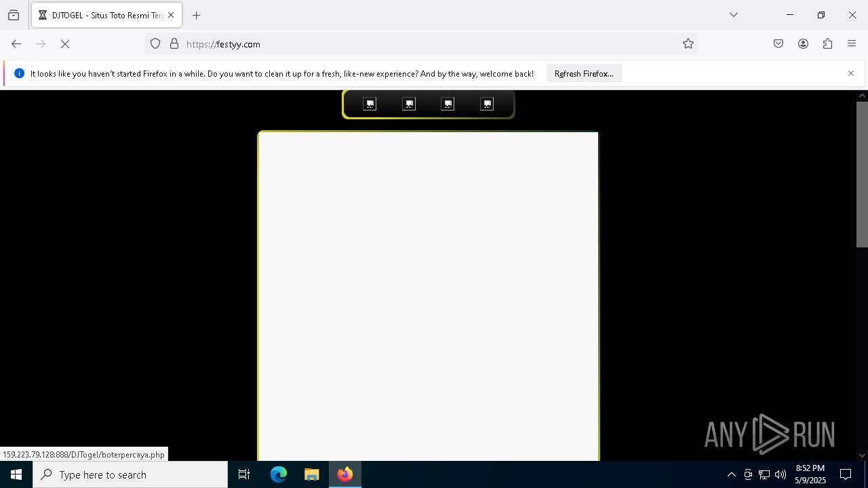The width and height of the screenshot is (868, 488).
Task: Go forward to the next page
Action: [x=41, y=44]
